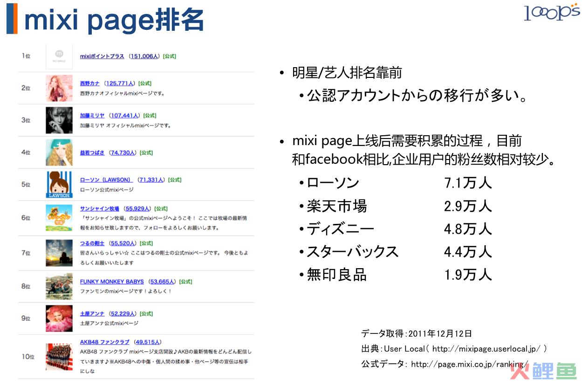Click the 52,229人 follower count
Image resolution: width=588 pixels, height=382 pixels.
click(x=123, y=313)
